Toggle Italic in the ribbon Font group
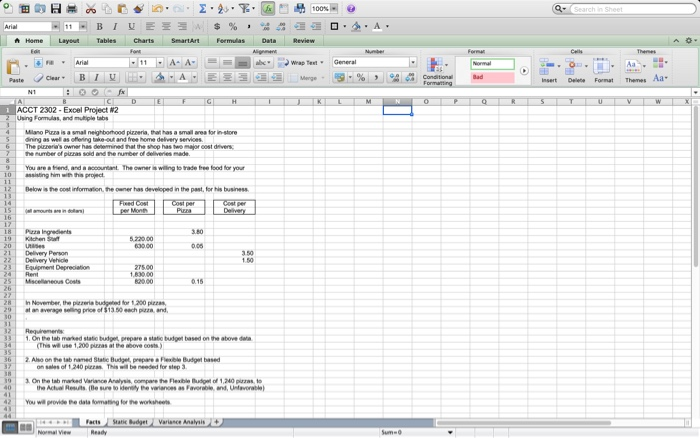 96,77
